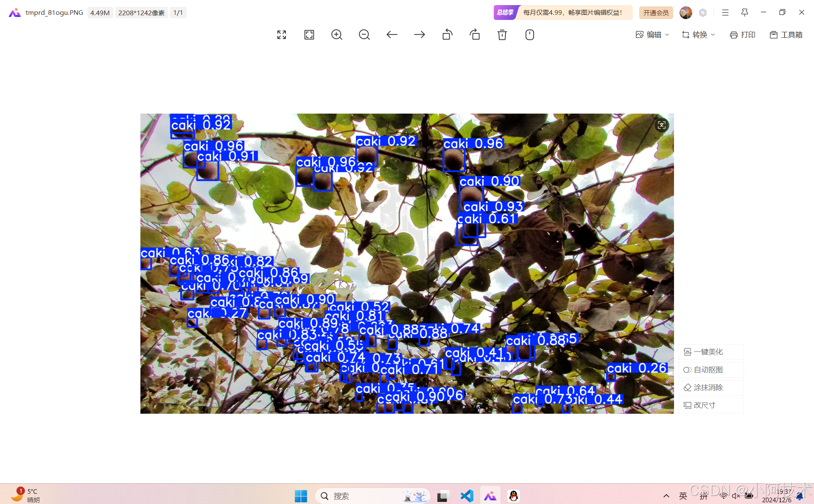814x504 pixels.
Task: Click the 2208*1242像素 dimension label
Action: click(x=141, y=13)
